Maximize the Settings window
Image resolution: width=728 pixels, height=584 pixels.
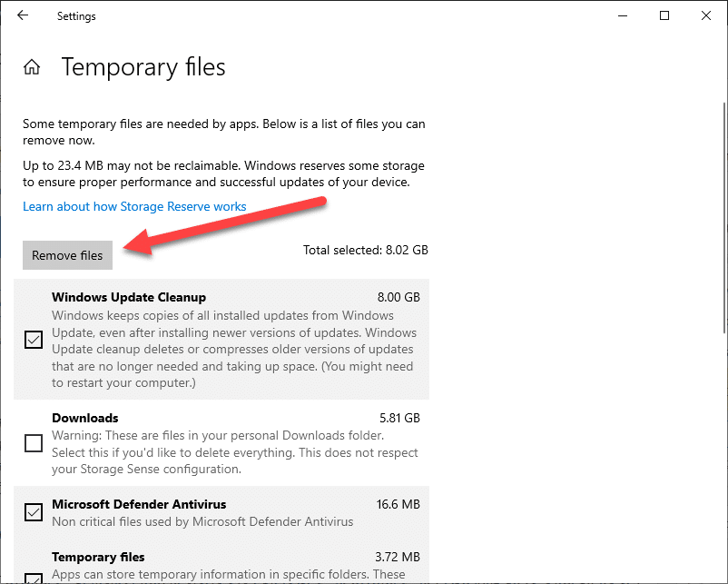coord(664,15)
